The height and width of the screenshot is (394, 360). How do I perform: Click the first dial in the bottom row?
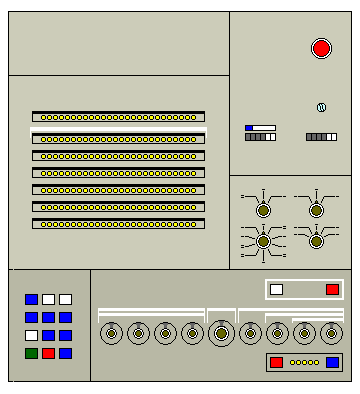[111, 333]
